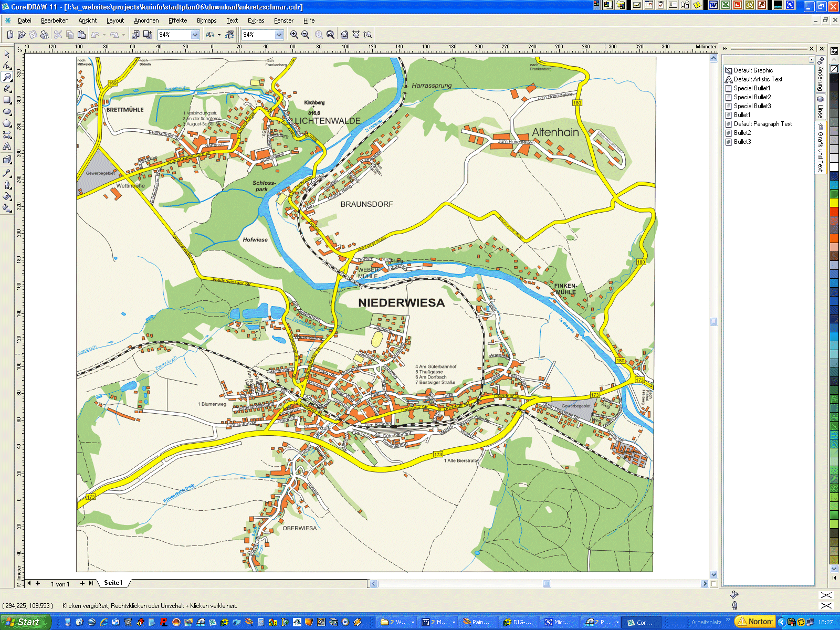Image resolution: width=840 pixels, height=630 pixels.
Task: Pick the Eyedropper tool
Action: 7,173
